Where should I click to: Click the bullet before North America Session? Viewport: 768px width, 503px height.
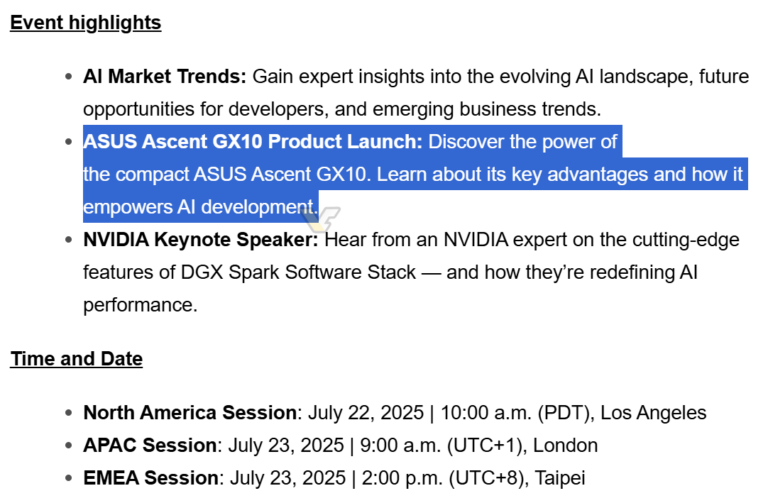coord(69,413)
